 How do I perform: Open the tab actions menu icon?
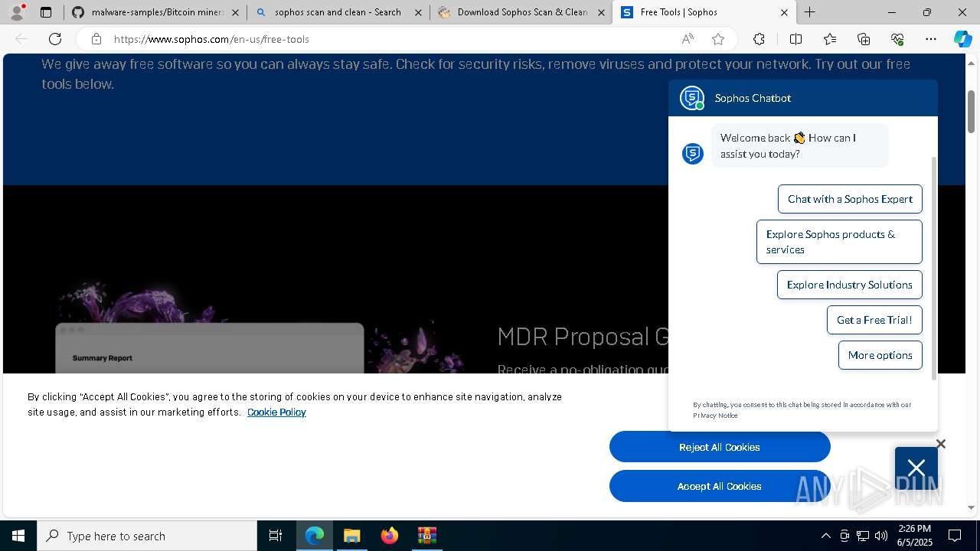[x=46, y=12]
